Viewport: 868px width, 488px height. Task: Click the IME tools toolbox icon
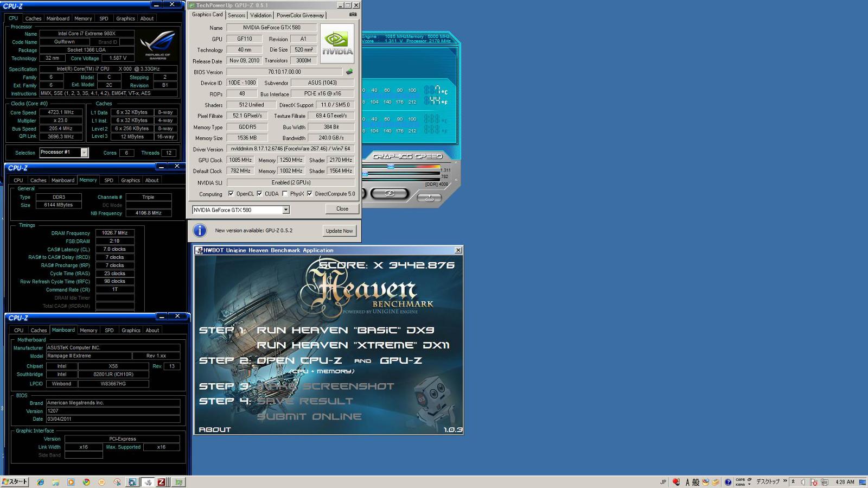click(x=716, y=482)
